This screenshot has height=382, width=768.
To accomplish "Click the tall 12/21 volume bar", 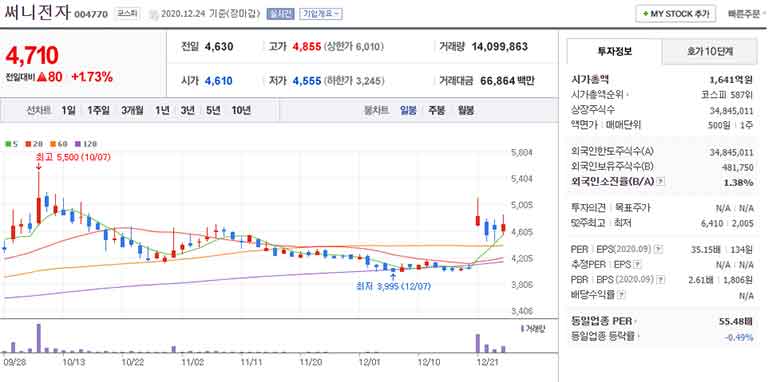I will click(478, 343).
